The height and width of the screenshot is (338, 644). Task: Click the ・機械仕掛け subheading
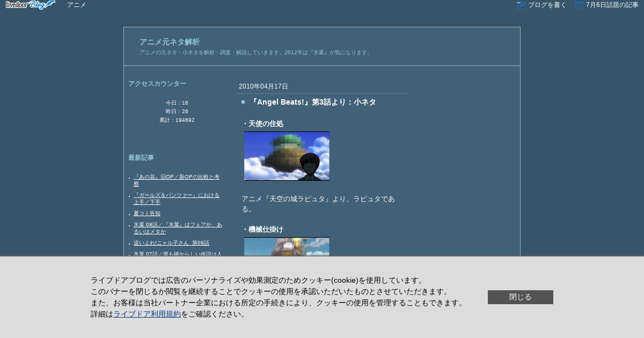(262, 229)
